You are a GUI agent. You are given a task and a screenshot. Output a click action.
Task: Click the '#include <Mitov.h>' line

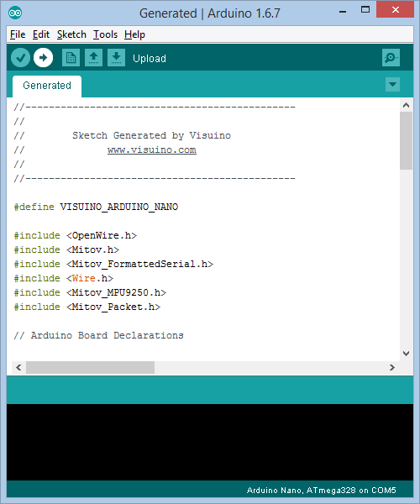66,249
